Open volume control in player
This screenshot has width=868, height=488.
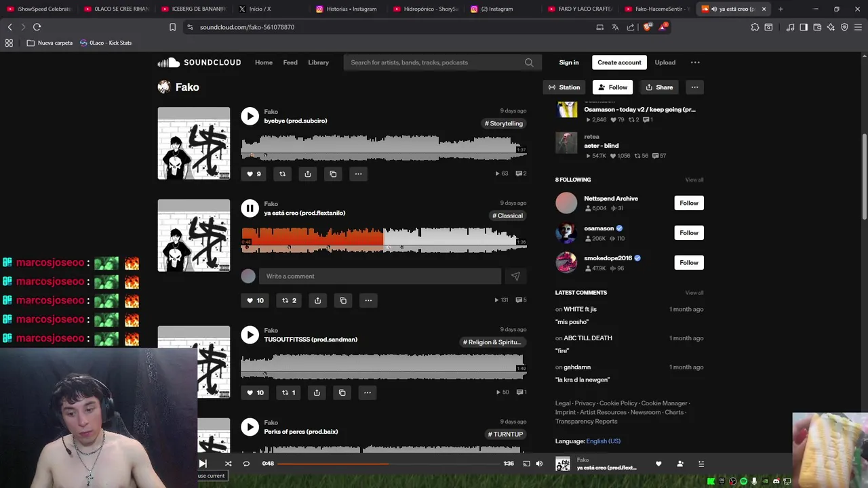click(539, 464)
